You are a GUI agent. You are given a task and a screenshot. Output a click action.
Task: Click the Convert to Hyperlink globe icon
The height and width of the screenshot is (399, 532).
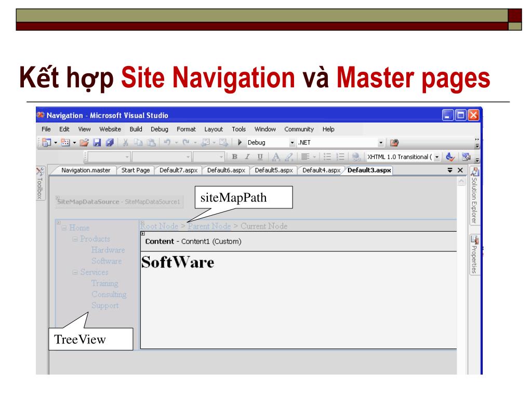coord(356,157)
